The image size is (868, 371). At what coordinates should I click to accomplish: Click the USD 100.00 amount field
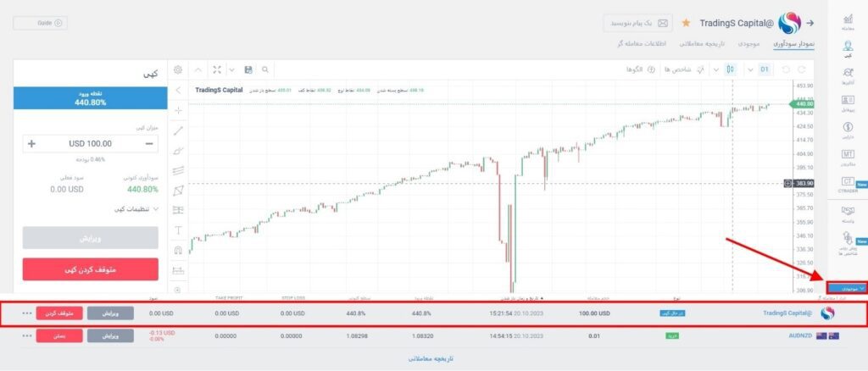coord(90,144)
